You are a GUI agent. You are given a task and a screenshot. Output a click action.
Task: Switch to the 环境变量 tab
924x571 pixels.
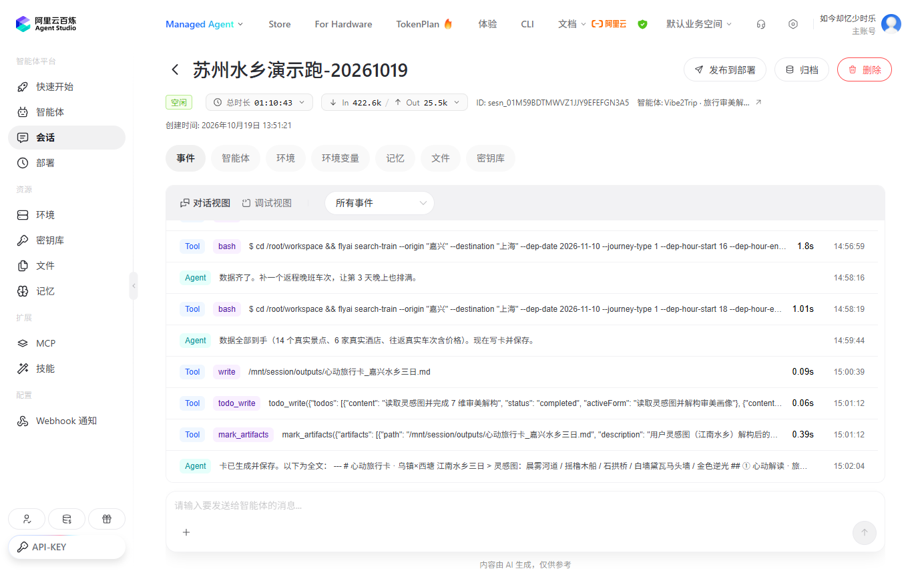(340, 158)
